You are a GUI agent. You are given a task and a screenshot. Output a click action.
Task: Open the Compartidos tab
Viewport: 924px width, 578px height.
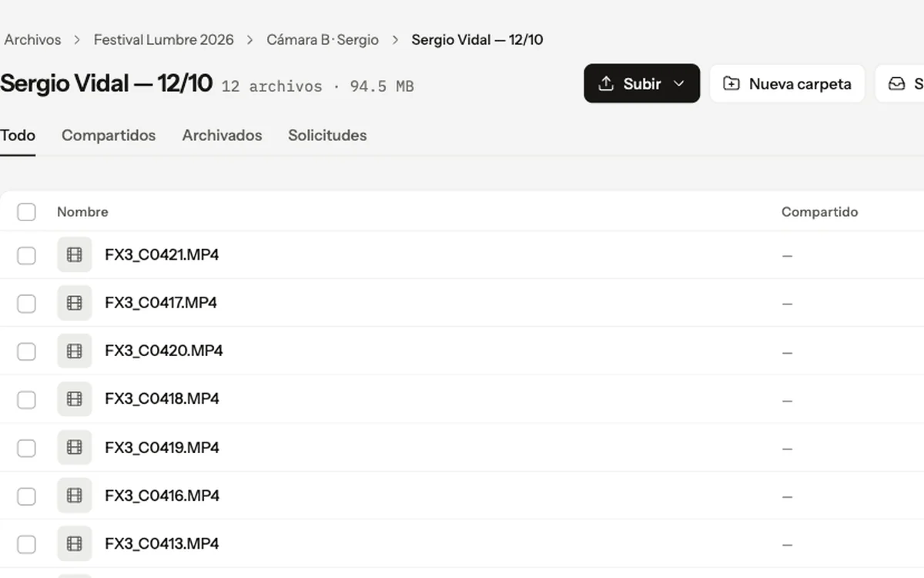point(109,136)
